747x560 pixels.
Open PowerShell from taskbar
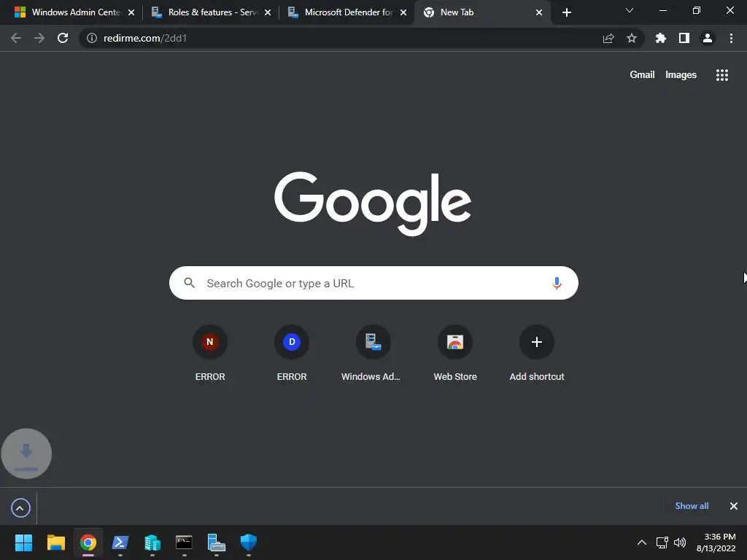pyautogui.click(x=120, y=542)
